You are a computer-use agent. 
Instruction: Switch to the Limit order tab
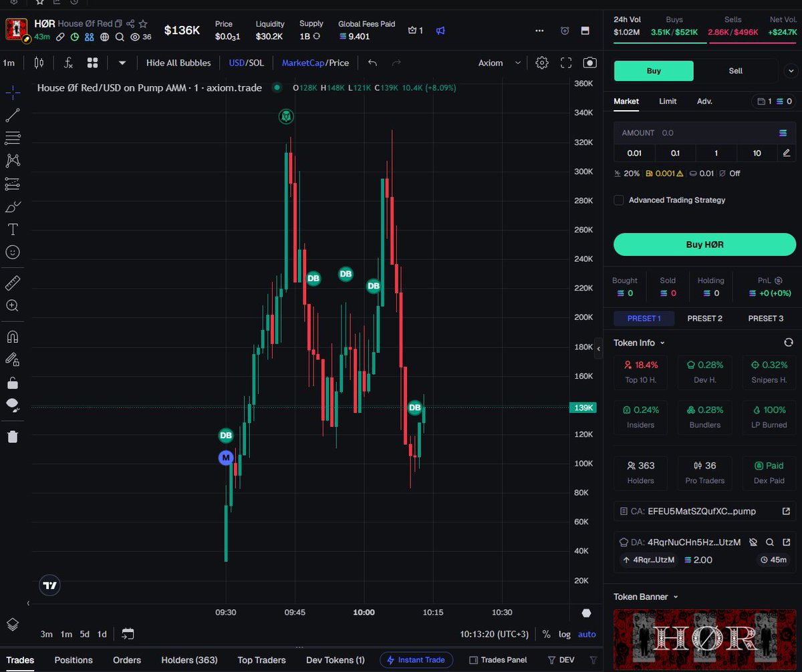tap(668, 102)
